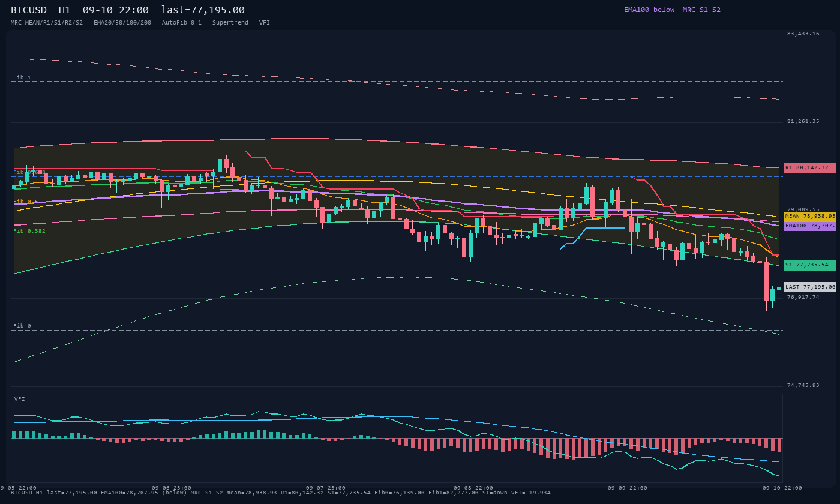Click the 'EMA20/50/100/200' indicator label

[x=122, y=22]
